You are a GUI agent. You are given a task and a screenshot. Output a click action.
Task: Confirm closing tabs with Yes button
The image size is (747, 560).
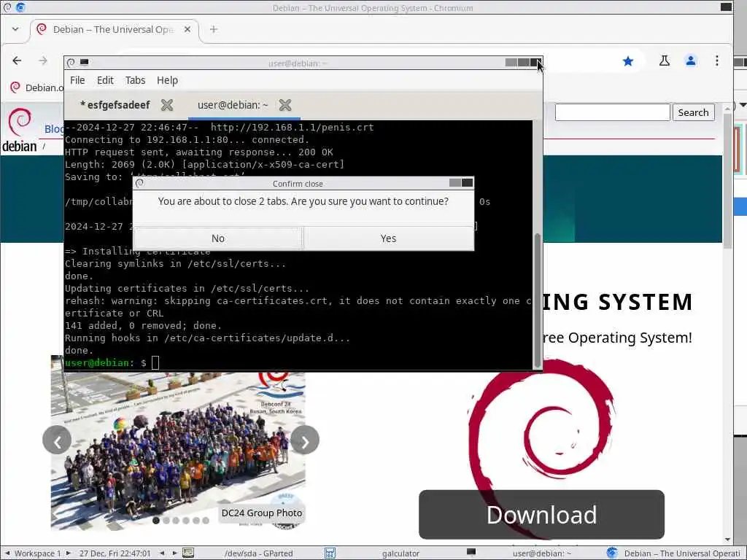388,238
